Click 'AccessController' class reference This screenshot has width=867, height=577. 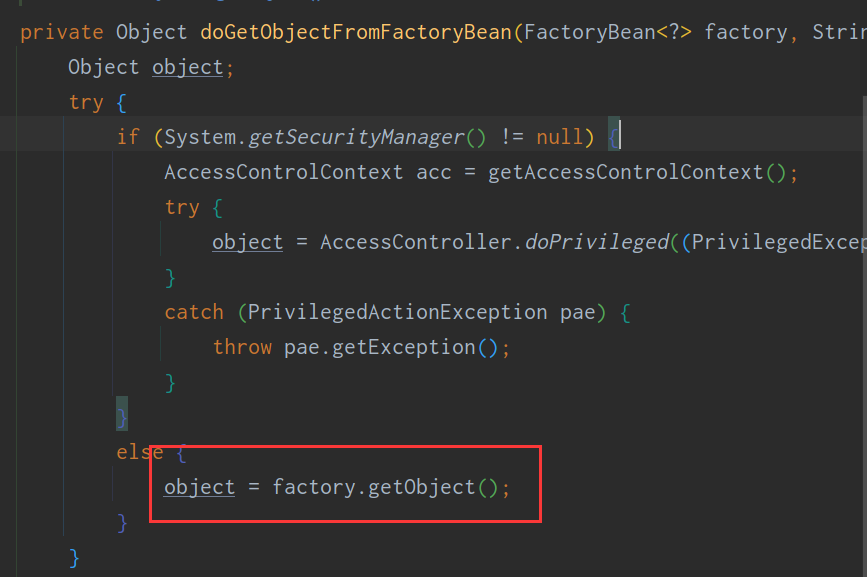click(x=416, y=242)
